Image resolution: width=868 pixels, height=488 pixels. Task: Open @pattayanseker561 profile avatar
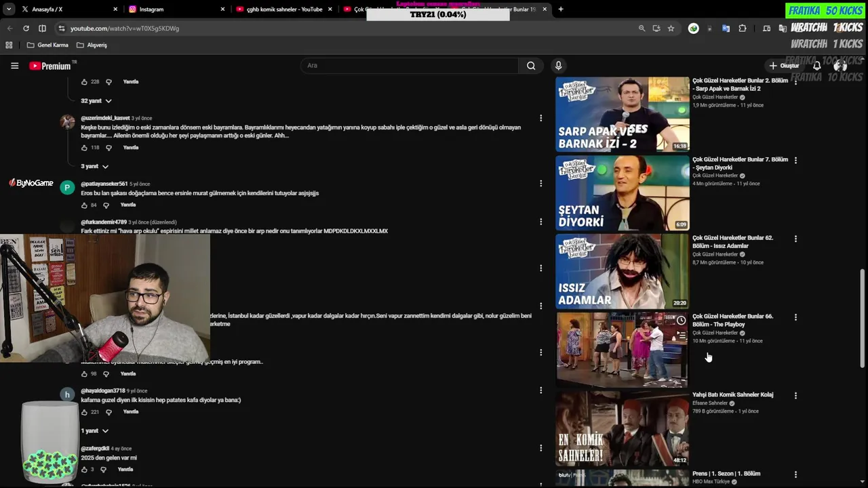pyautogui.click(x=67, y=188)
